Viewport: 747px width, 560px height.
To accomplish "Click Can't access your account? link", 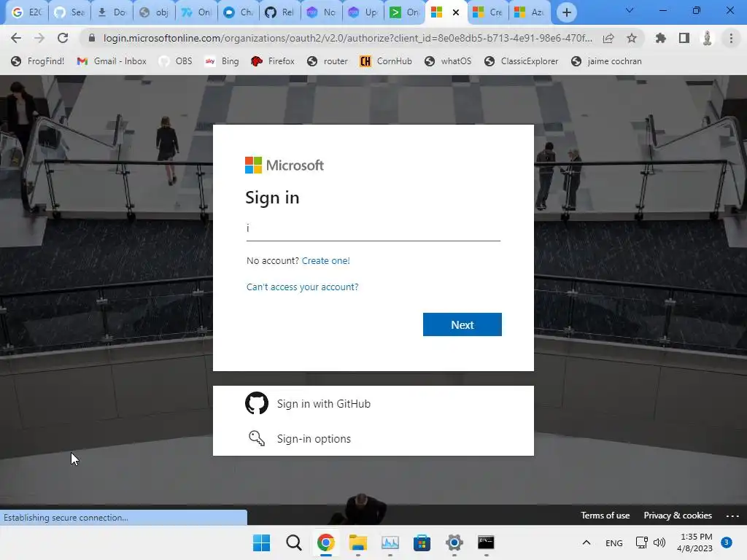I will click(x=303, y=287).
